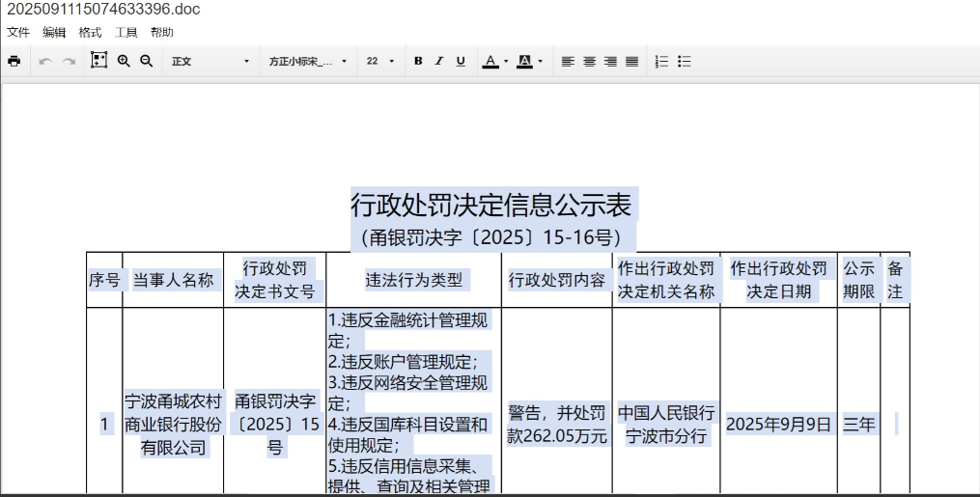Click the 违法行为类型 header cell
980x497 pixels.
click(414, 280)
